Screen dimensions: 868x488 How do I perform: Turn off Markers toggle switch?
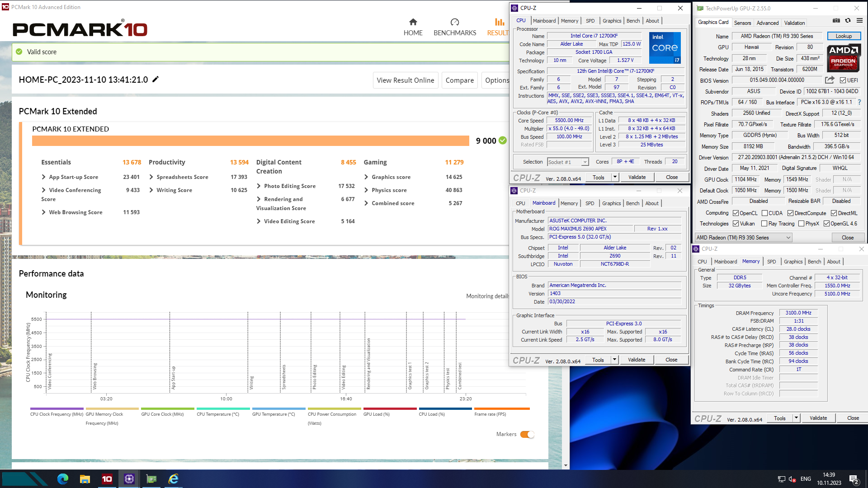point(527,434)
